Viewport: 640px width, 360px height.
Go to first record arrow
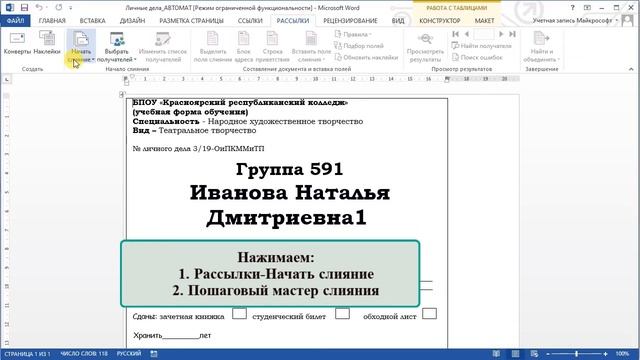456,34
